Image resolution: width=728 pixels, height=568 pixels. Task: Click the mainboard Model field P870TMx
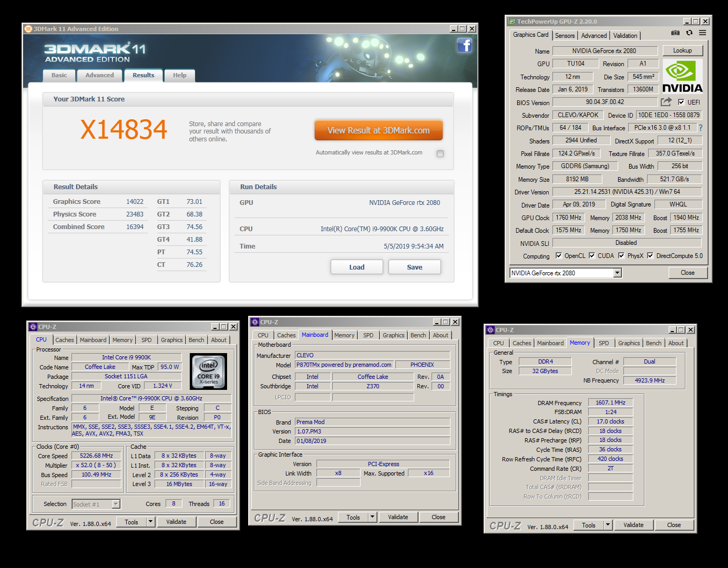(x=344, y=365)
